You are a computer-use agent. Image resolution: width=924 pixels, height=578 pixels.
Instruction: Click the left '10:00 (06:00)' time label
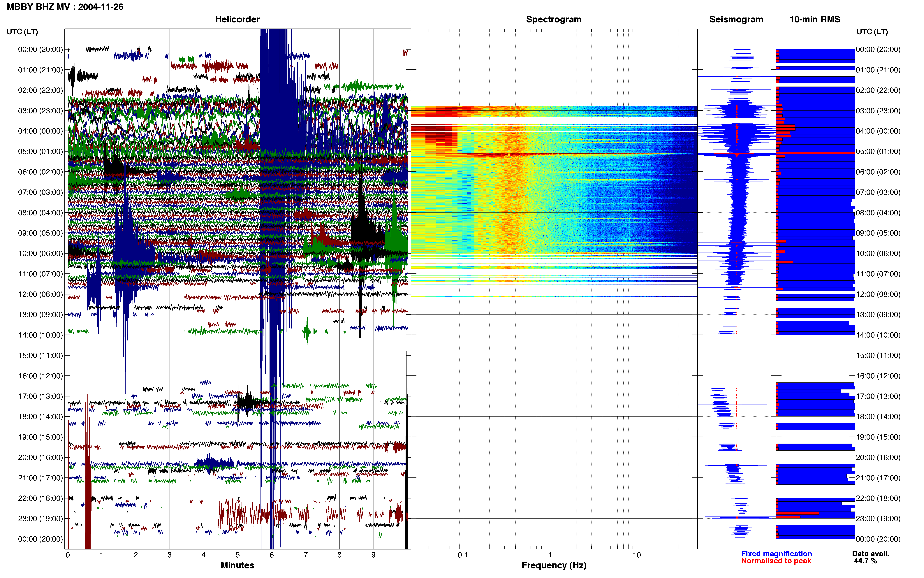41,253
